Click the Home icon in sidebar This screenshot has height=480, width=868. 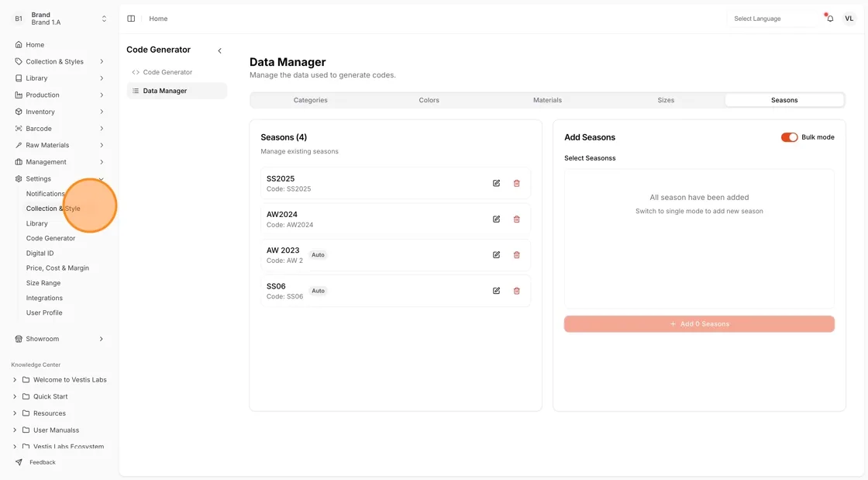click(x=19, y=45)
